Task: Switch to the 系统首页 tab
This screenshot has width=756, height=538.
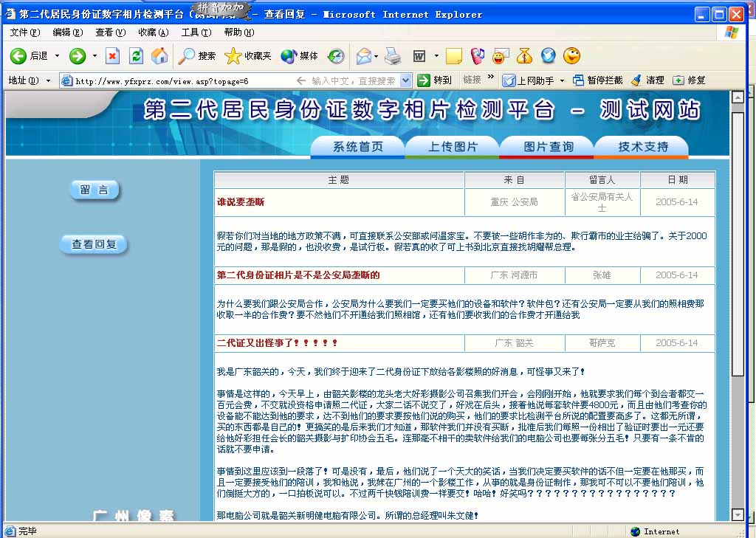Action: (358, 147)
